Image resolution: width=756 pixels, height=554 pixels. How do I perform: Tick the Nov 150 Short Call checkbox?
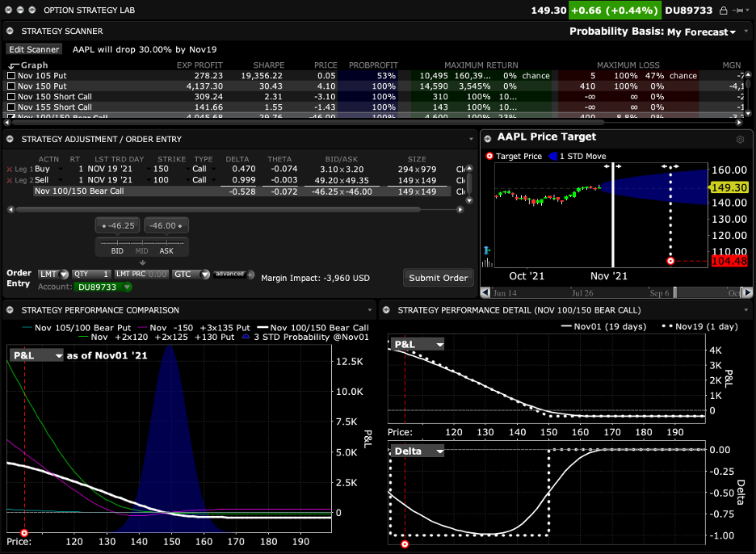[11, 97]
